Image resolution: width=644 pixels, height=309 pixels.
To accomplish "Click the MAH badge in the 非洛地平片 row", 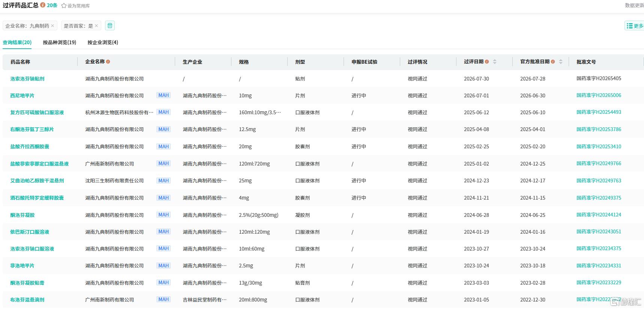I will 164,266.
